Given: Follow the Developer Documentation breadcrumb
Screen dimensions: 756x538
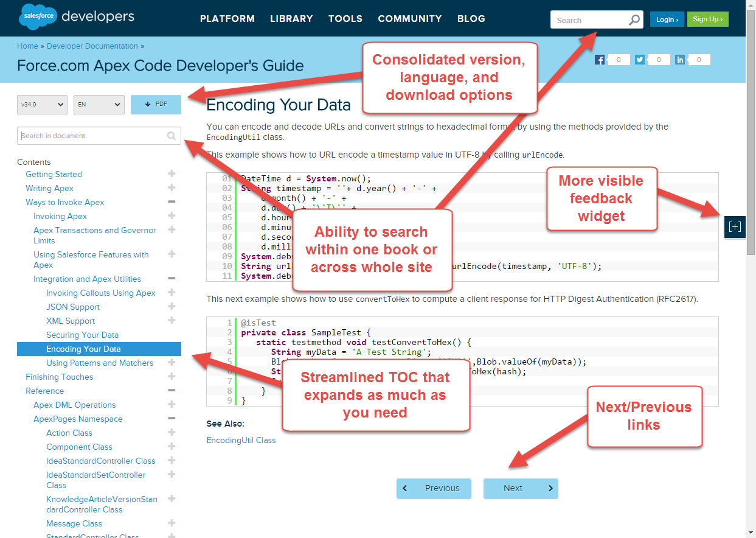Looking at the screenshot, I should (x=92, y=46).
